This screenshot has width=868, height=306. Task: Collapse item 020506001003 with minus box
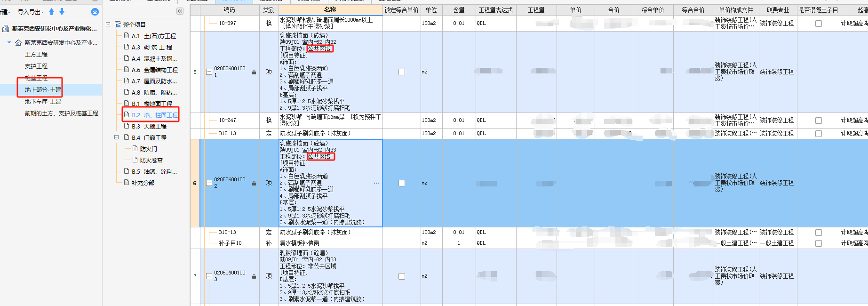point(209,276)
